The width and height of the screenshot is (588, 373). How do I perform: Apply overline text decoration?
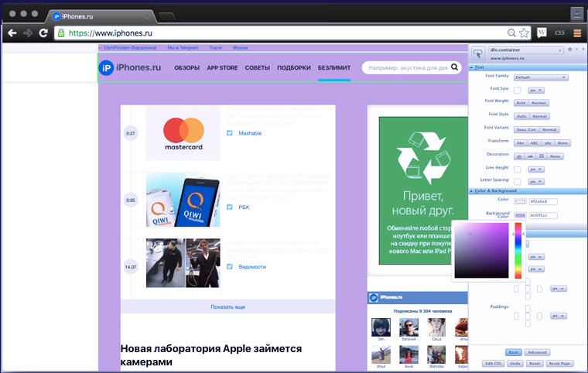click(x=541, y=156)
